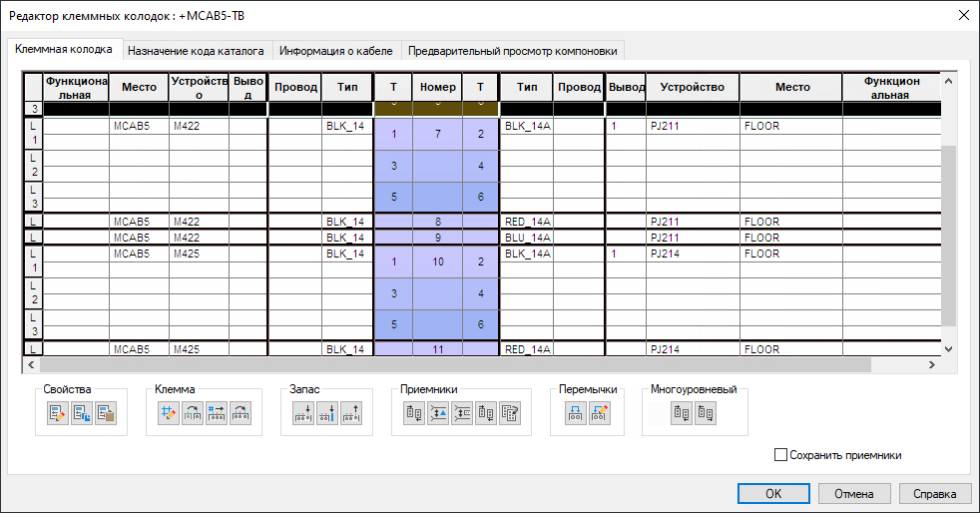The image size is (980, 513).
Task: Click Edit Jumper pencil icon in Перемычки
Action: click(x=599, y=413)
